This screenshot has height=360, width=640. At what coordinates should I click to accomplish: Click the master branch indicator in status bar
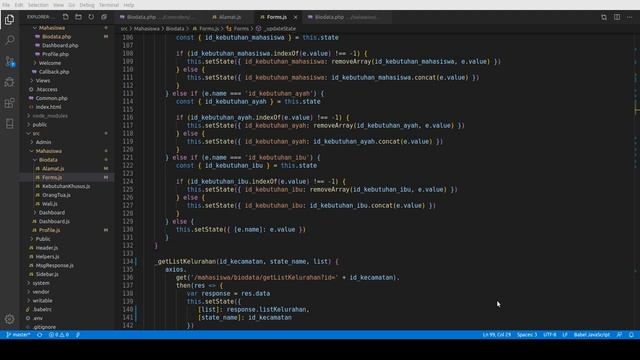(18, 335)
